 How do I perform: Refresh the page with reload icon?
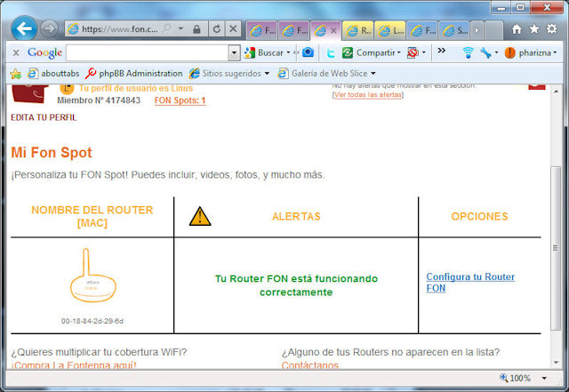217,29
